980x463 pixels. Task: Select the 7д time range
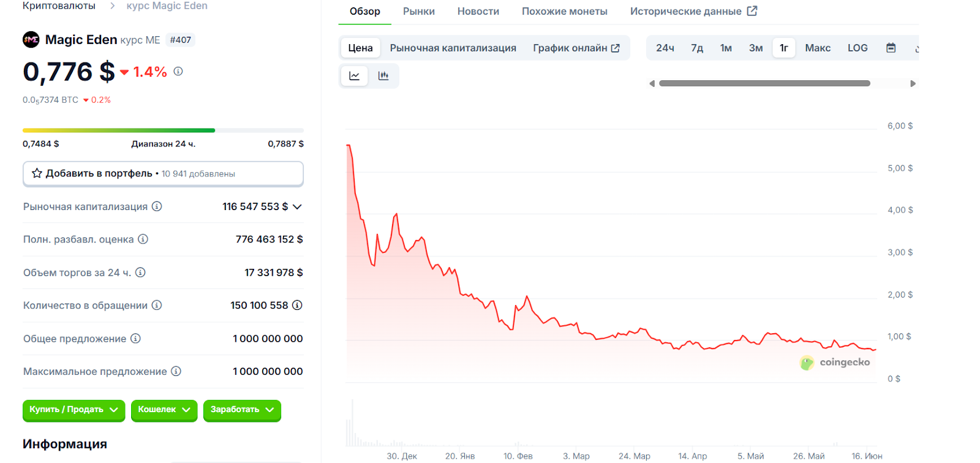click(x=697, y=48)
